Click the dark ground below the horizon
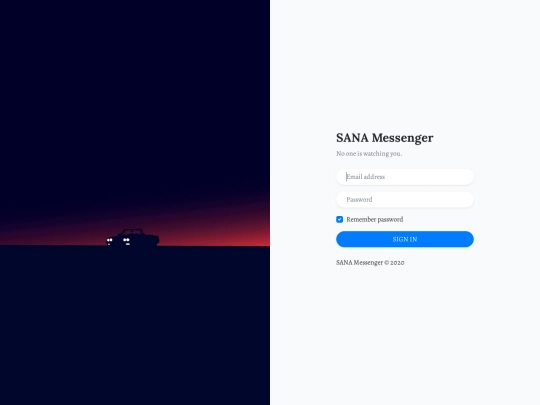The width and height of the screenshot is (540, 405). point(134,325)
